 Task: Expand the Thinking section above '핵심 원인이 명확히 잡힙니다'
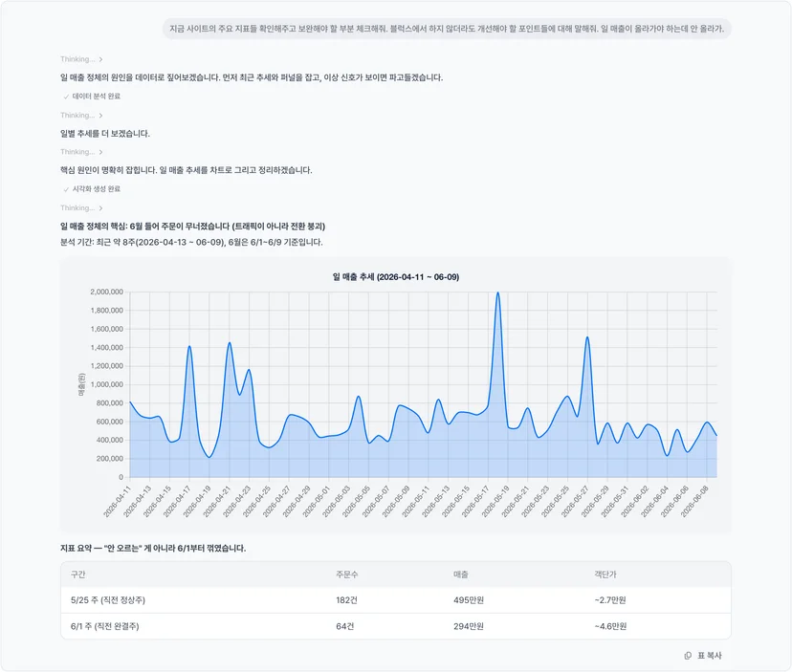coord(81,152)
